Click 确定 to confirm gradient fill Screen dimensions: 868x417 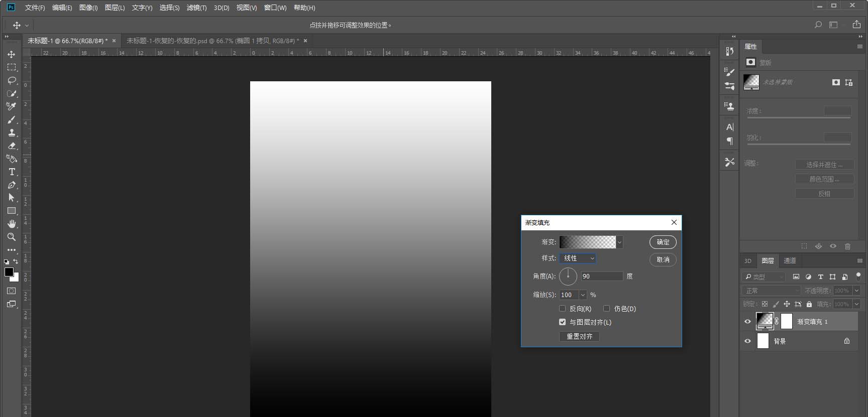point(663,242)
